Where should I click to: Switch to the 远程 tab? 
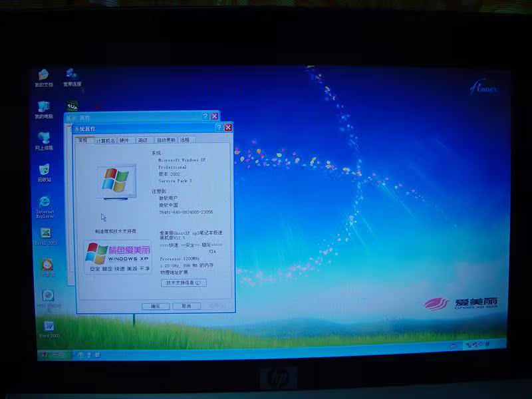(186, 140)
